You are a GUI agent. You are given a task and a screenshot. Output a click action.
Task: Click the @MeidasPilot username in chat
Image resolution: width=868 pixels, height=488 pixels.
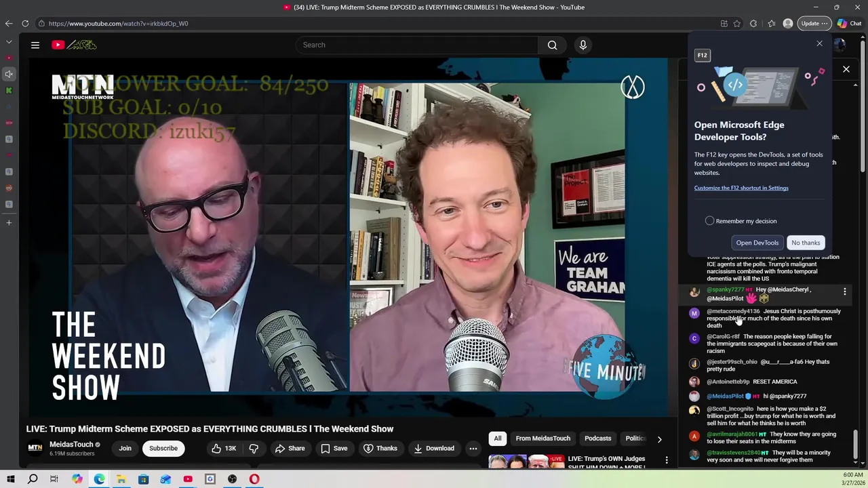pos(726,396)
